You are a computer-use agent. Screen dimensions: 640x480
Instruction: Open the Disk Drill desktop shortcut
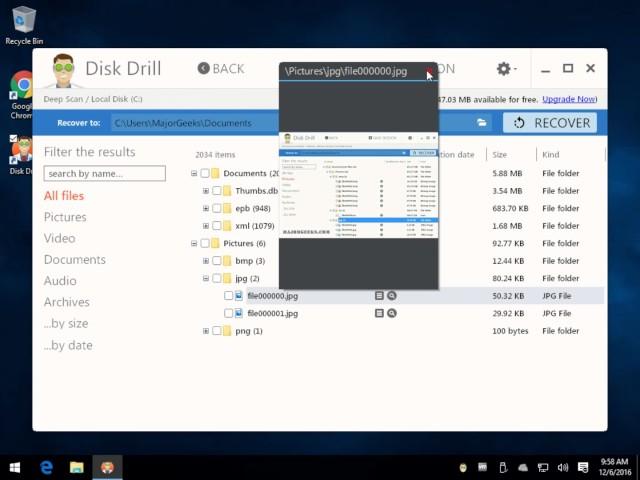(20, 155)
